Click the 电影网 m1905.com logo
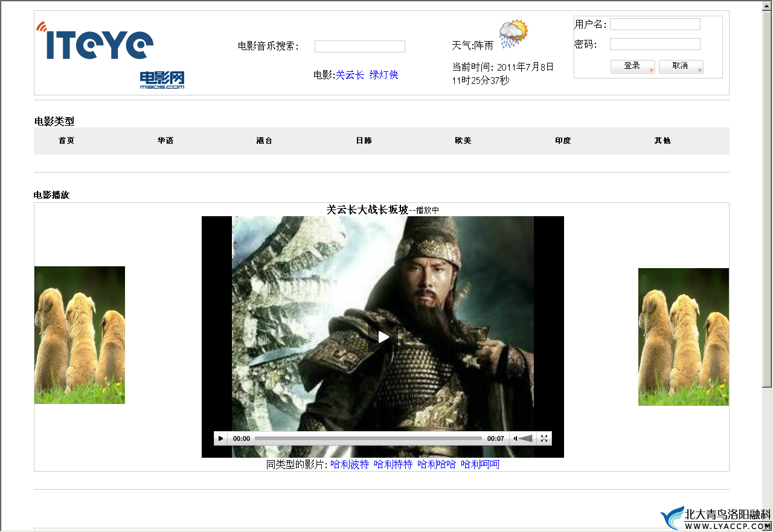The width and height of the screenshot is (773, 532). (x=162, y=80)
